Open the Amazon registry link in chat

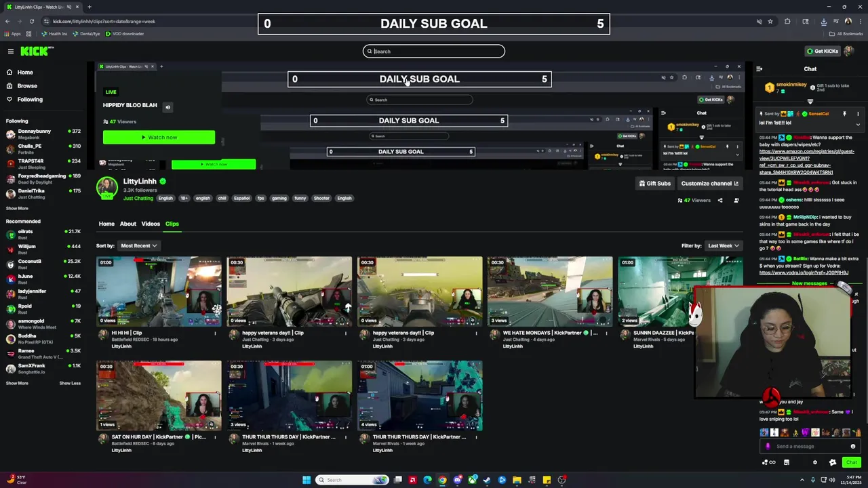(x=807, y=161)
